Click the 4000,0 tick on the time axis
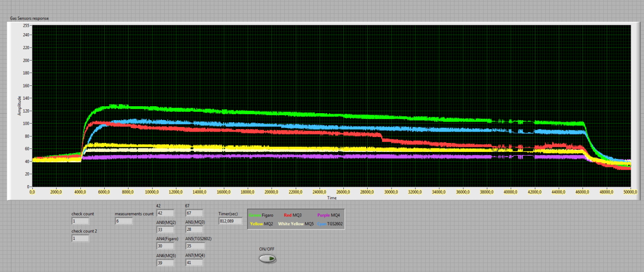This screenshot has height=272, width=644. 80,192
